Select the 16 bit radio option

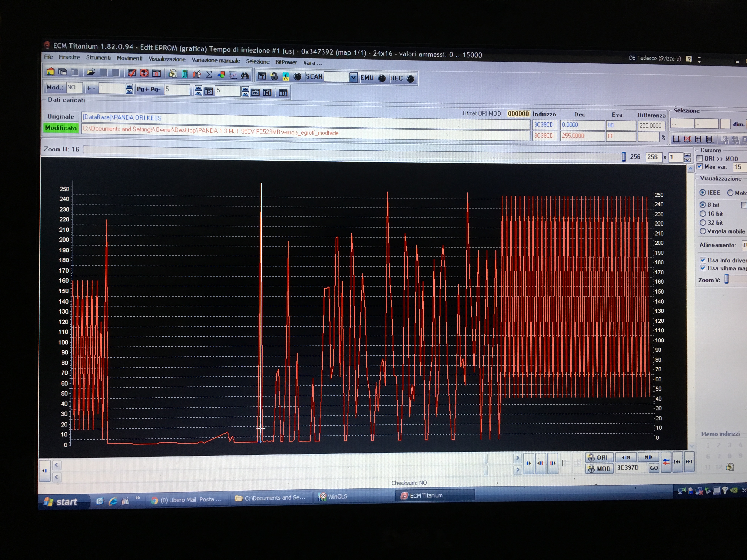[x=703, y=213]
